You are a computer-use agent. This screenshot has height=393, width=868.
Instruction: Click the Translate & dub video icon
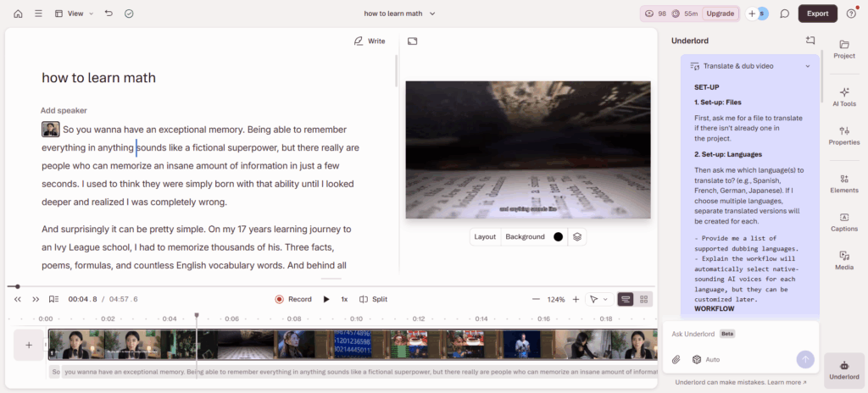pos(695,66)
